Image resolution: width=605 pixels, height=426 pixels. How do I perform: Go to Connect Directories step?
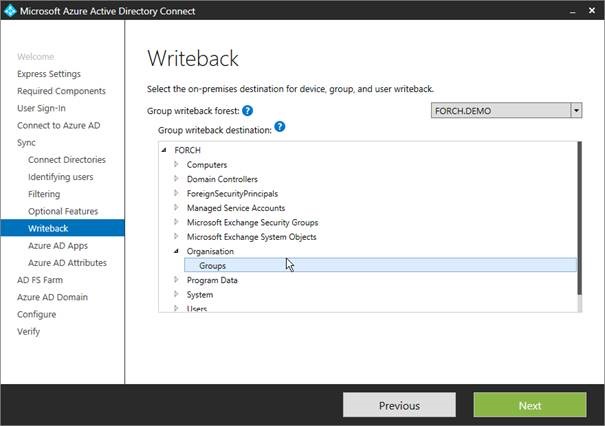pyautogui.click(x=67, y=160)
